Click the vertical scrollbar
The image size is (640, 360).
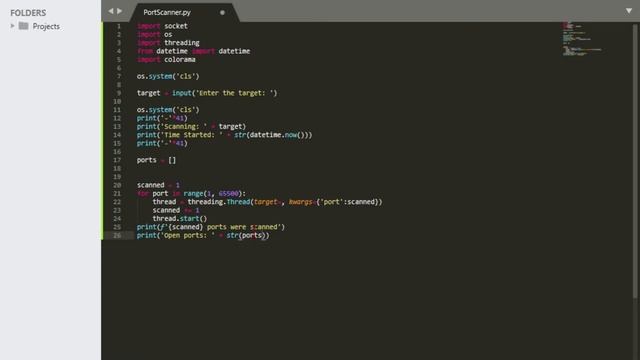point(636,161)
